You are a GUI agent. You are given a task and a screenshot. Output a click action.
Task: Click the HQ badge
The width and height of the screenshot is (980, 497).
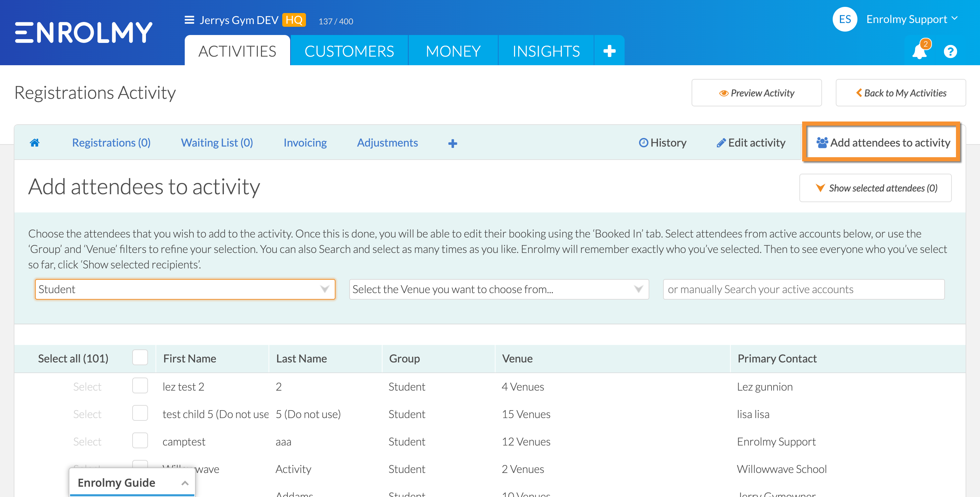point(294,20)
